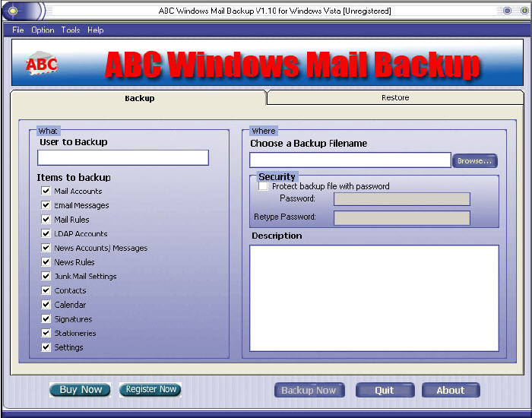Uncheck the Mail Accounts checkbox
The image size is (532, 418).
pyautogui.click(x=46, y=191)
